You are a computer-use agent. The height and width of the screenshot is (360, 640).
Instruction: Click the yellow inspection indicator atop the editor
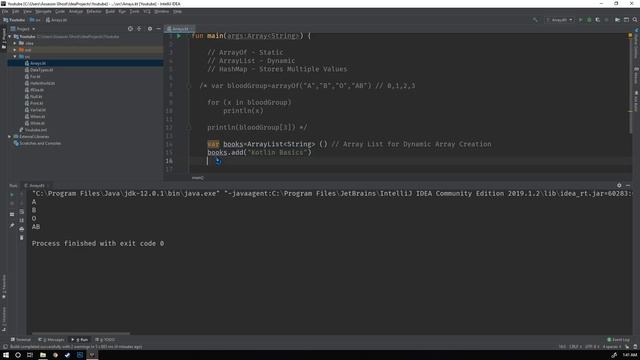point(630,36)
